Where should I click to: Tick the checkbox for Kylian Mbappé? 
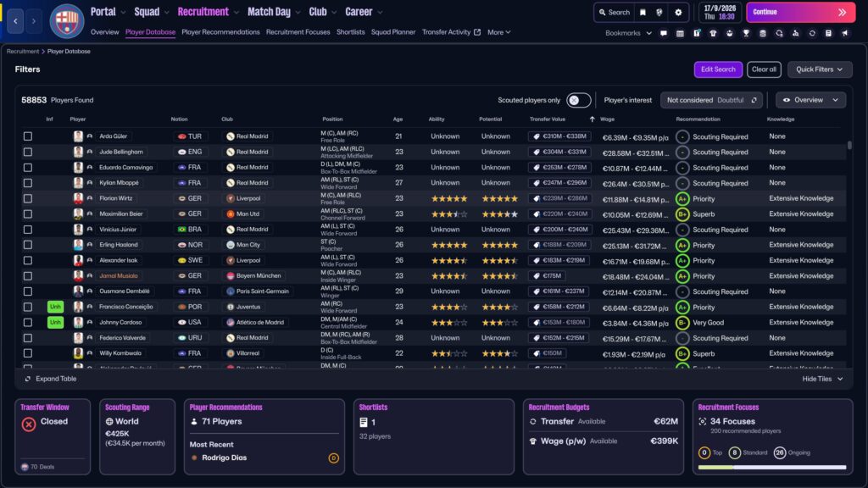(x=28, y=183)
